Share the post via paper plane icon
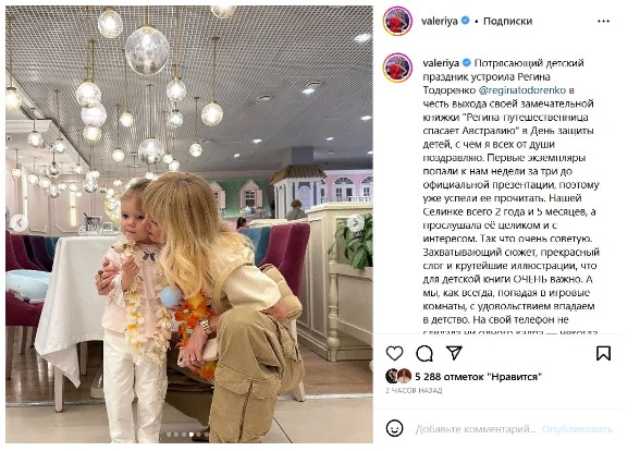The width and height of the screenshot is (640, 451). point(454,353)
